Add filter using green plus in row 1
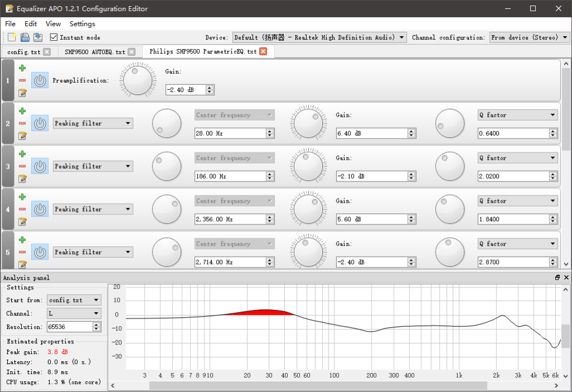Image resolution: width=572 pixels, height=392 pixels. click(x=22, y=68)
